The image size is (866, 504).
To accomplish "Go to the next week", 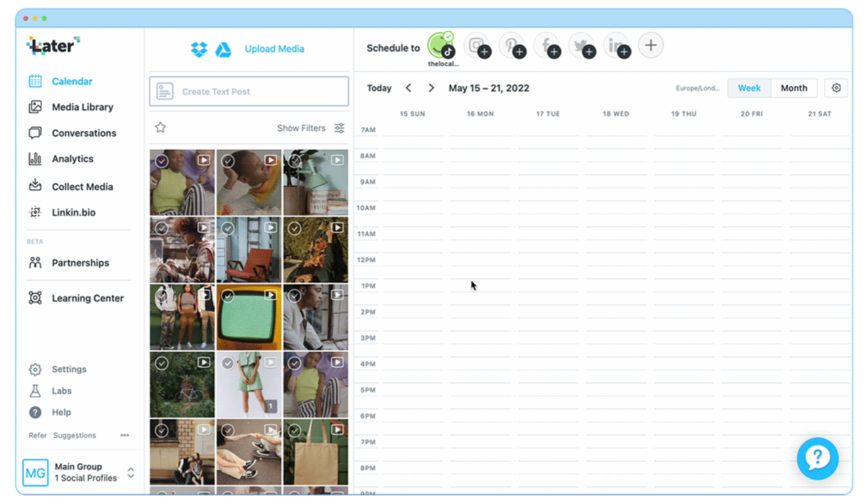I will click(431, 88).
